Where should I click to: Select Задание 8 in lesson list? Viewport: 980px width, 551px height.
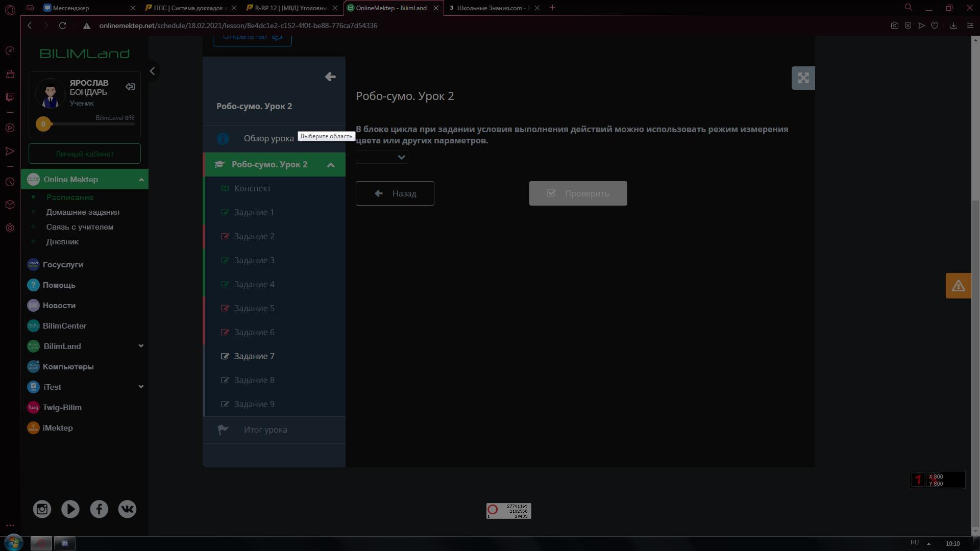[x=254, y=380]
